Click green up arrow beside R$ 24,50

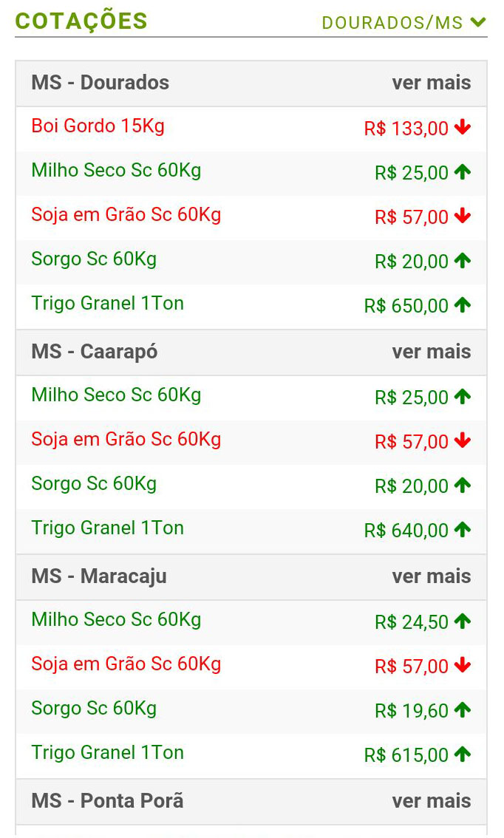click(x=463, y=621)
